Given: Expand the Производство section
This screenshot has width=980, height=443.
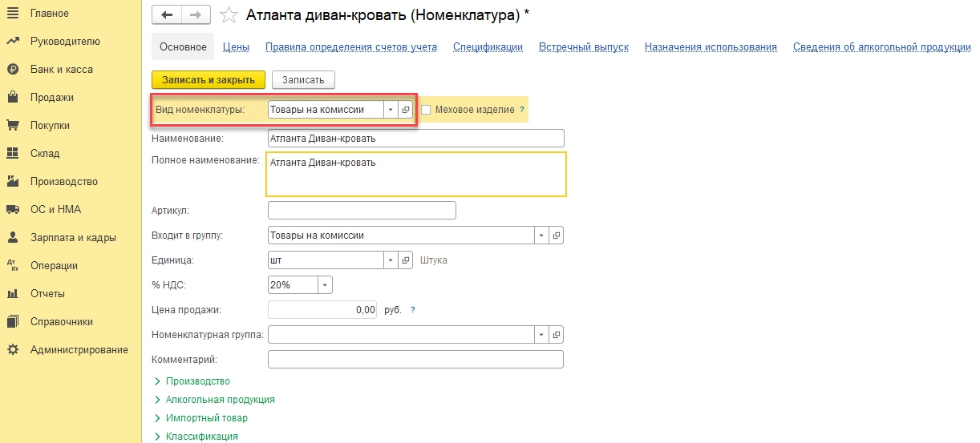Looking at the screenshot, I should pyautogui.click(x=197, y=381).
